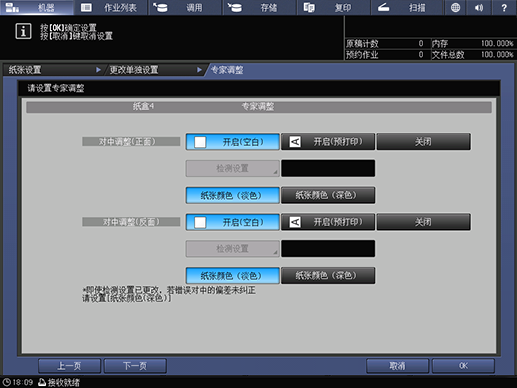Choose 纸张颜色(淡色) for the back side
Screen dimensions: 517x388
coord(233,275)
